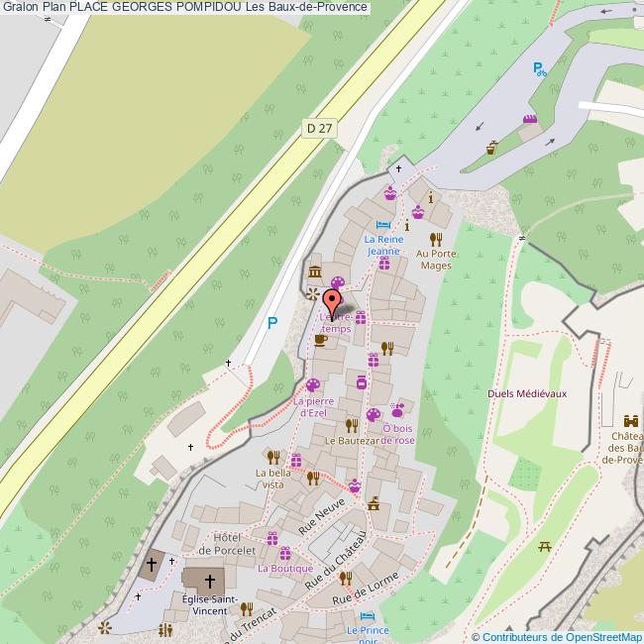The image size is (644, 644).
Task: Click the restaurant icon at La bella vista
Action: (272, 457)
